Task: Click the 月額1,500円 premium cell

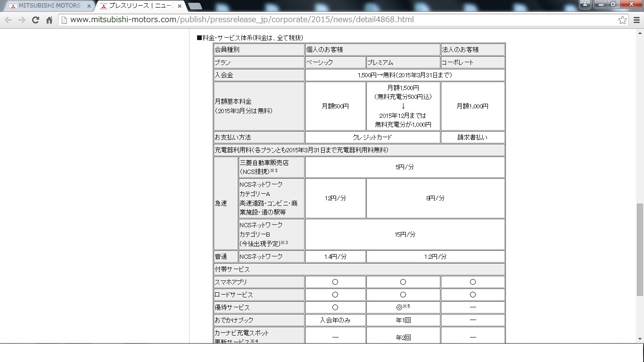Action: 403,106
